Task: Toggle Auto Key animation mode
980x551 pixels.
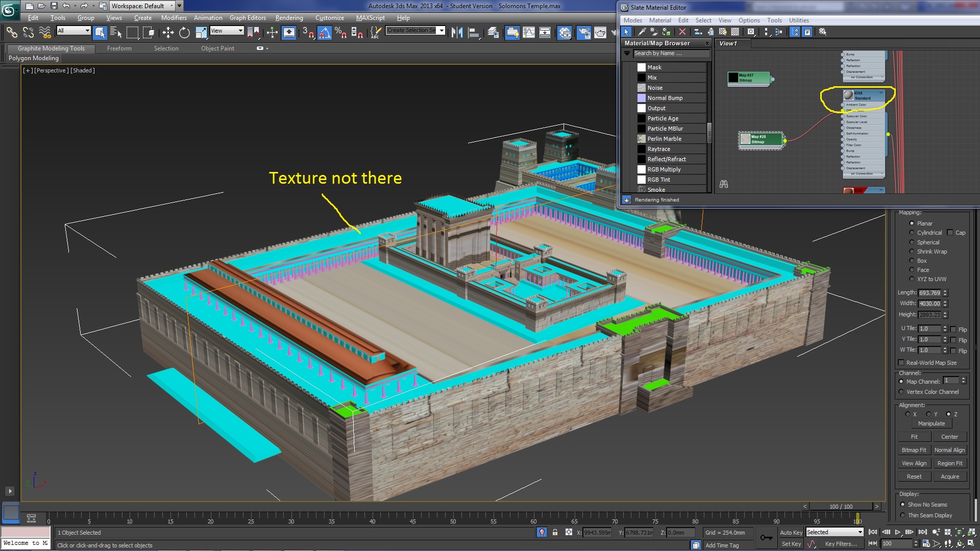Action: [792, 532]
